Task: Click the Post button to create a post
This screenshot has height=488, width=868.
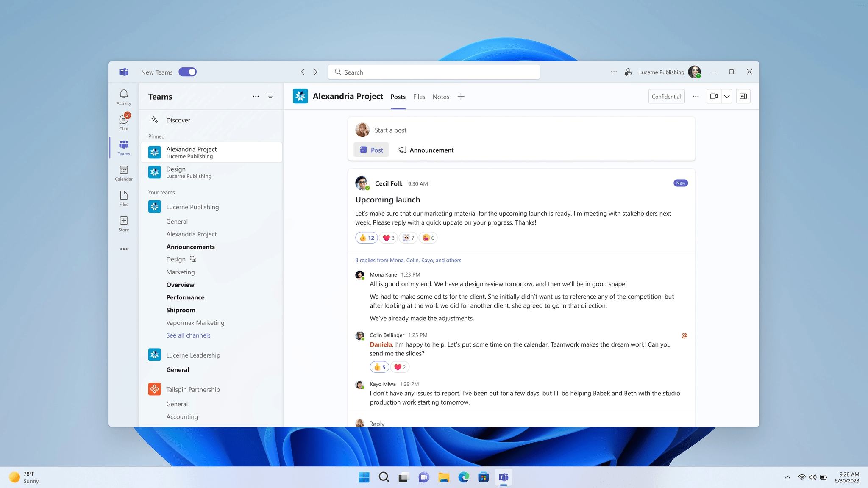Action: (x=371, y=150)
